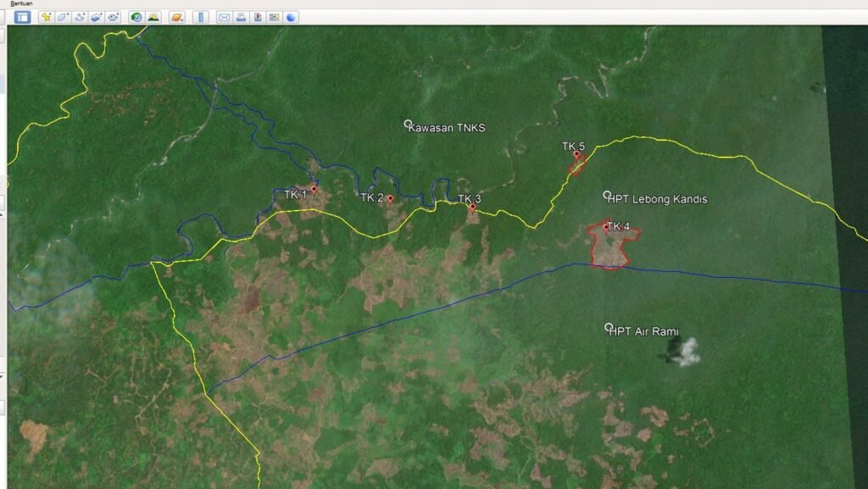The height and width of the screenshot is (489, 868).
Task: Click the Add Placemark pushpin icon
Action: 47,17
